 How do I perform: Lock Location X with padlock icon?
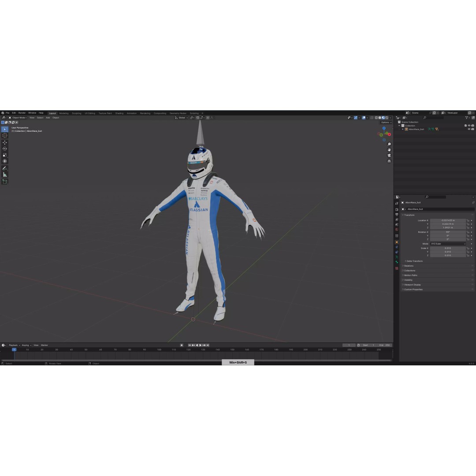coord(468,221)
